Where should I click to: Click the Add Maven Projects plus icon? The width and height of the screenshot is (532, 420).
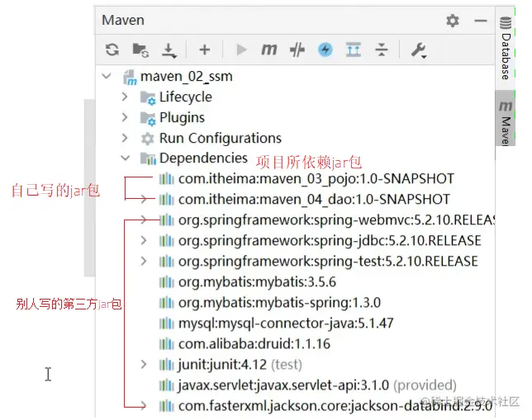tap(204, 50)
